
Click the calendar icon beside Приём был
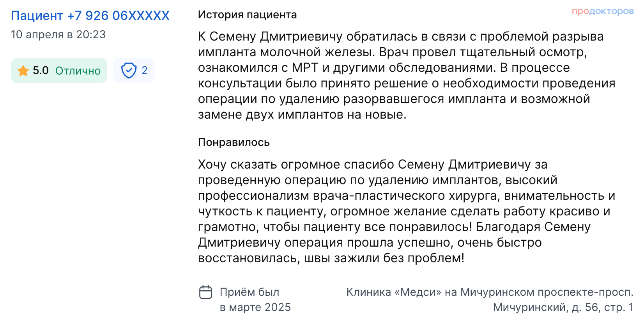click(206, 292)
